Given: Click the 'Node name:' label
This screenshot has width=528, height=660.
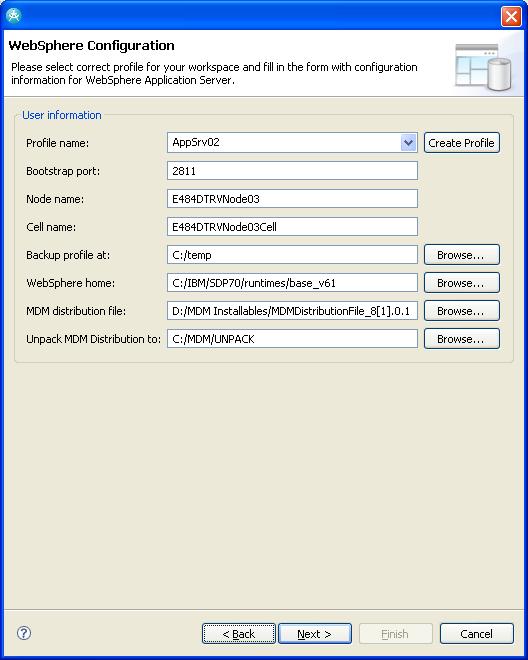Looking at the screenshot, I should 55,199.
